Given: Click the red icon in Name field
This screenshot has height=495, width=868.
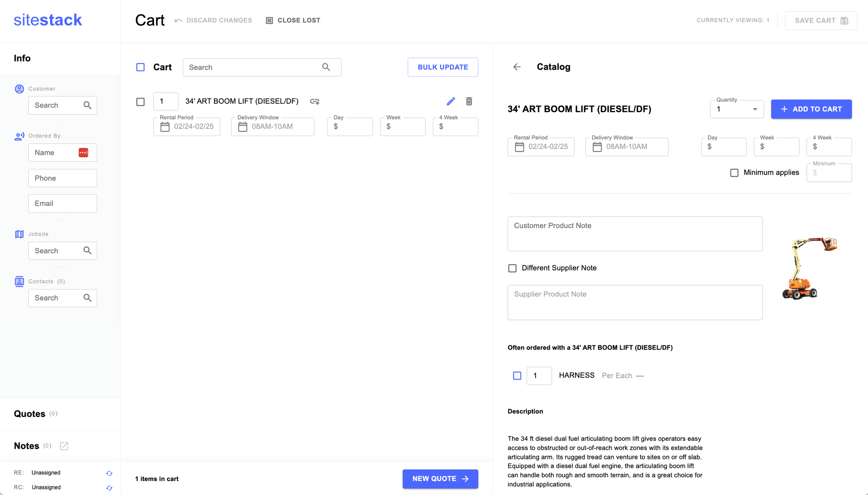Looking at the screenshot, I should [83, 152].
